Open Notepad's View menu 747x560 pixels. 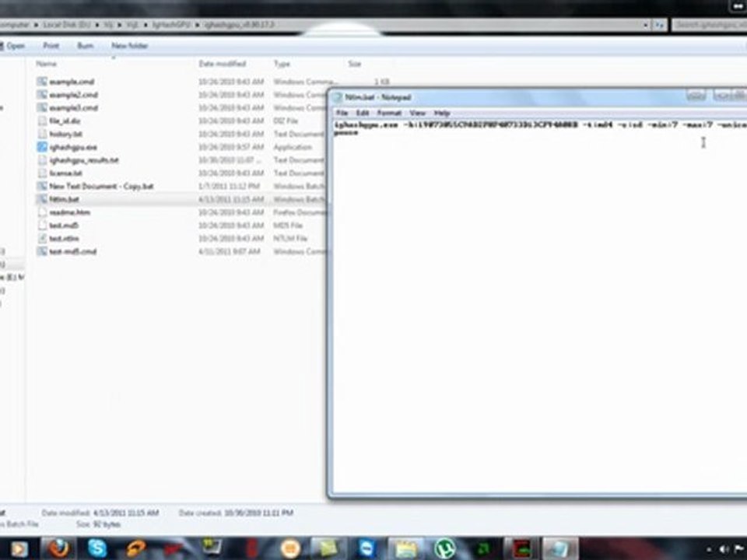pyautogui.click(x=417, y=113)
